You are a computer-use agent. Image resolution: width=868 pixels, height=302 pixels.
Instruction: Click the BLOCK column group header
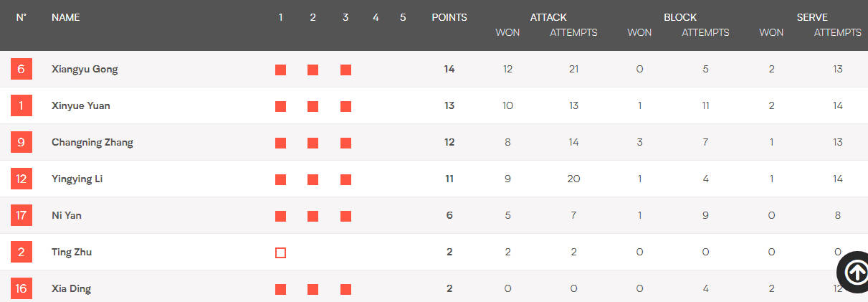[x=680, y=18]
